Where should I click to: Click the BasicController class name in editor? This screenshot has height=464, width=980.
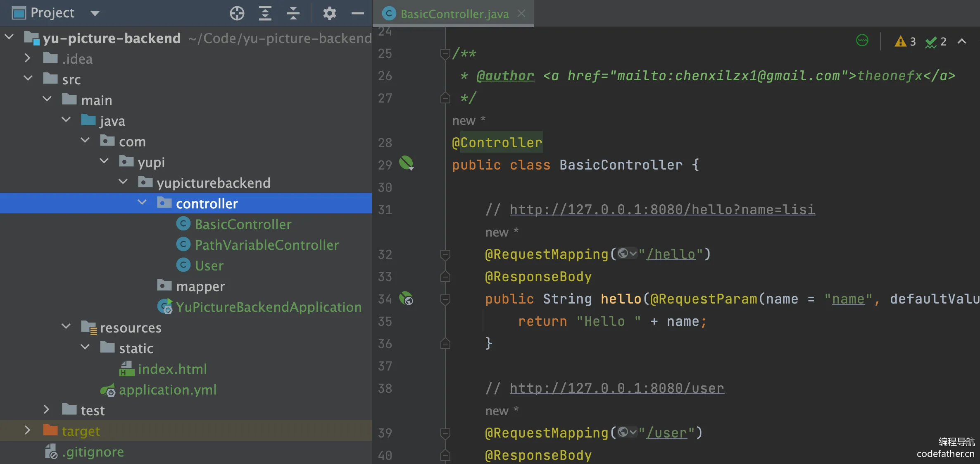pyautogui.click(x=621, y=165)
